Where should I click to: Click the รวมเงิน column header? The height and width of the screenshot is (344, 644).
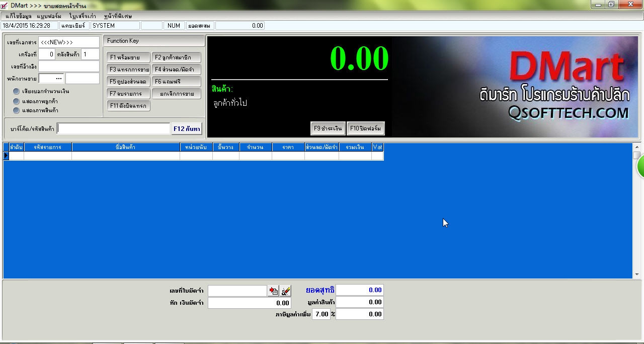(355, 147)
